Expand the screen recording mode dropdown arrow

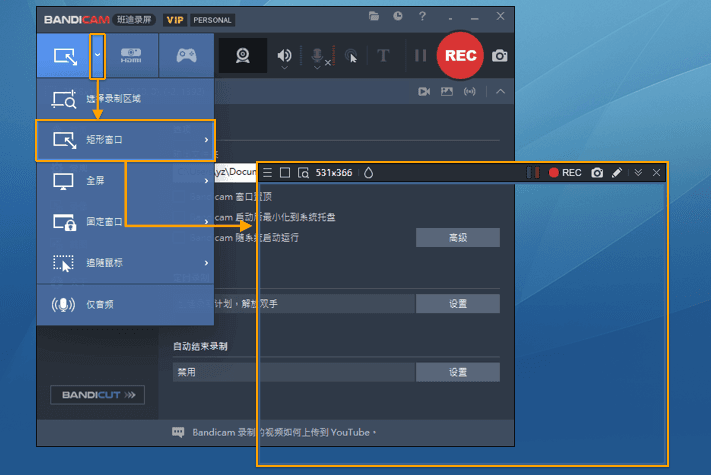[97, 55]
